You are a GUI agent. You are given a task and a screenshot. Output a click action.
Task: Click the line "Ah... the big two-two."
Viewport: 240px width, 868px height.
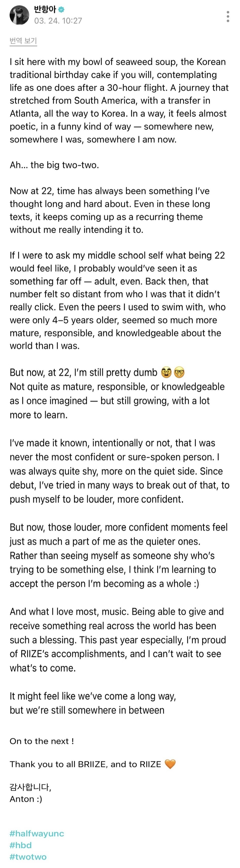[54, 165]
